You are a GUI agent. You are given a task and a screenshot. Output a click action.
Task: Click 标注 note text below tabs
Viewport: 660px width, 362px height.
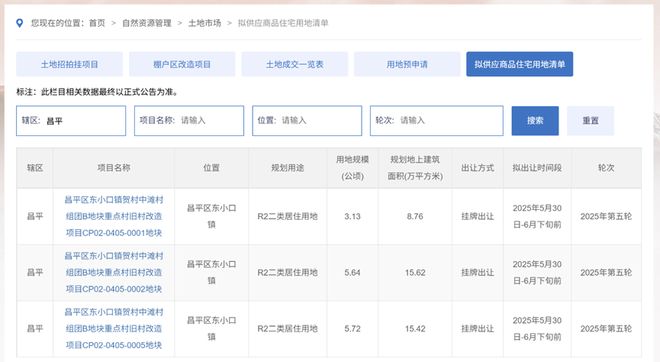[x=97, y=92]
